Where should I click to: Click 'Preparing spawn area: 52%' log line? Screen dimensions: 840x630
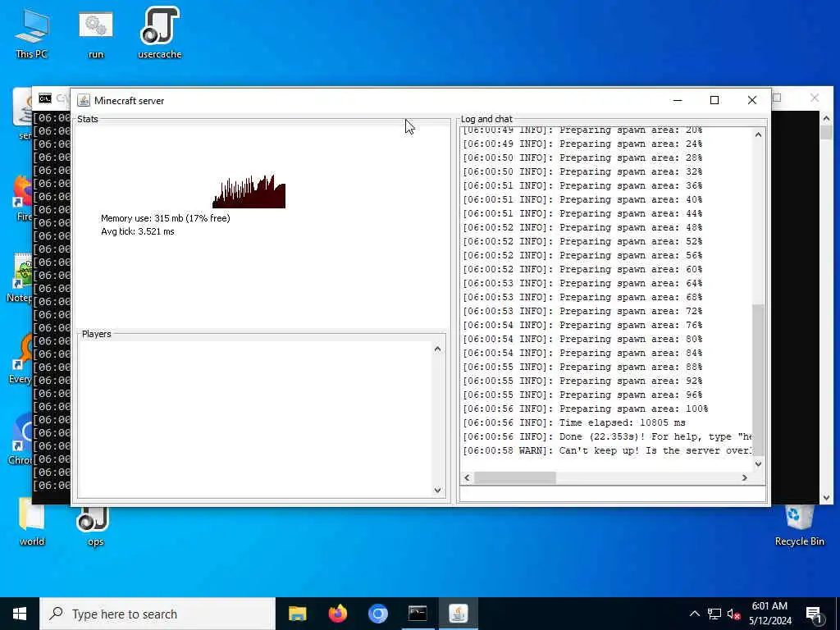point(583,242)
